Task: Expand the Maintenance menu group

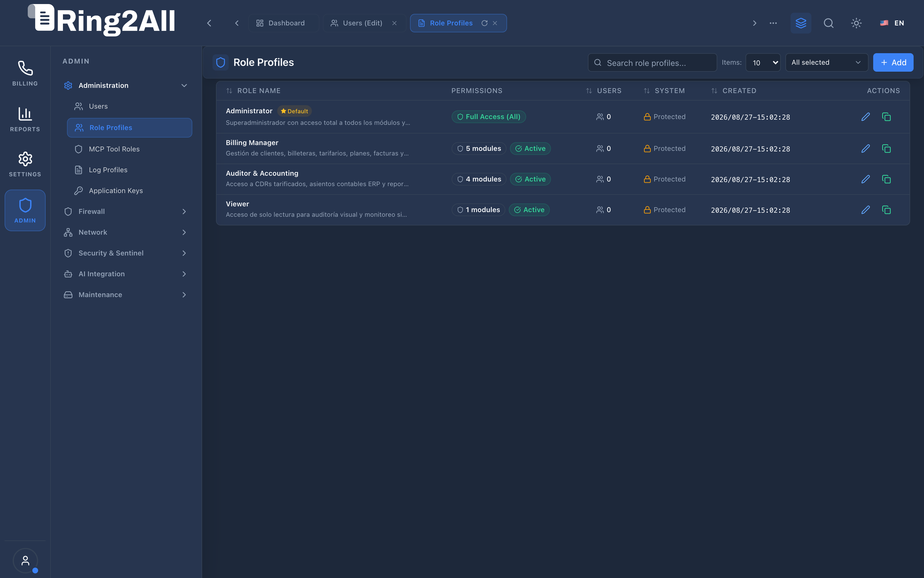Action: coord(126,295)
